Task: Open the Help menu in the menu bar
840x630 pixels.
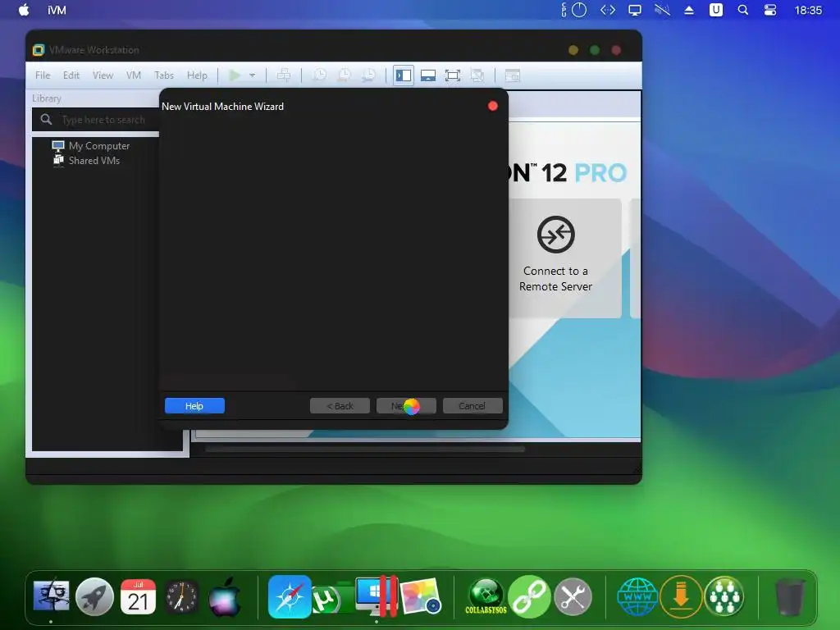Action: point(197,75)
